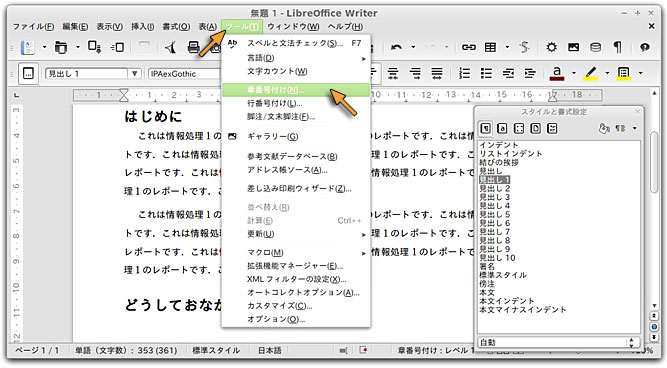The image size is (667, 368).
Task: Show Character Styles in the Styles window
Action: (502, 128)
